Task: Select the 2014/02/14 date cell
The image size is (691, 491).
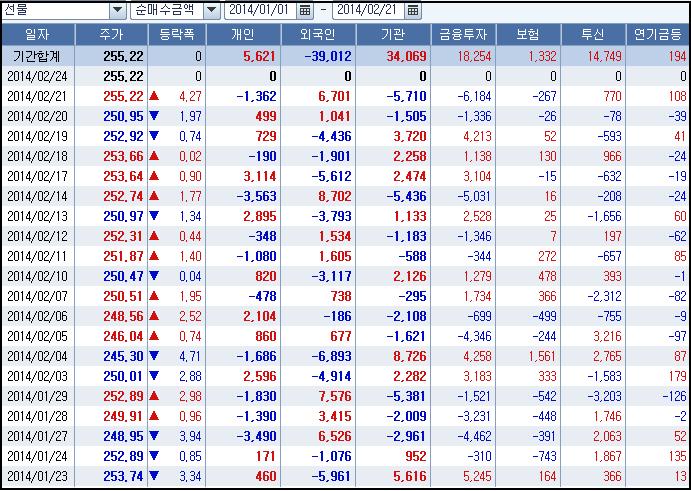Action: (37, 196)
